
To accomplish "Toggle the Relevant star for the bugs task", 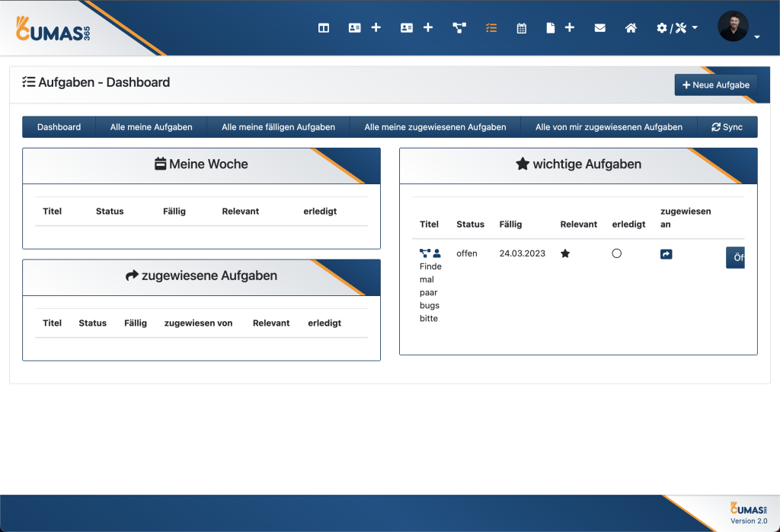I will pyautogui.click(x=565, y=253).
